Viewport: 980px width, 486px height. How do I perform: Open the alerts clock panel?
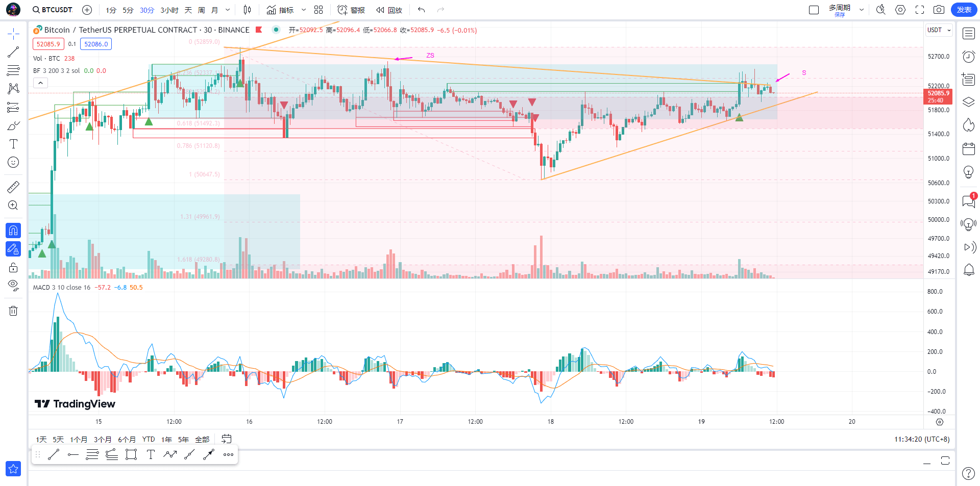point(968,57)
